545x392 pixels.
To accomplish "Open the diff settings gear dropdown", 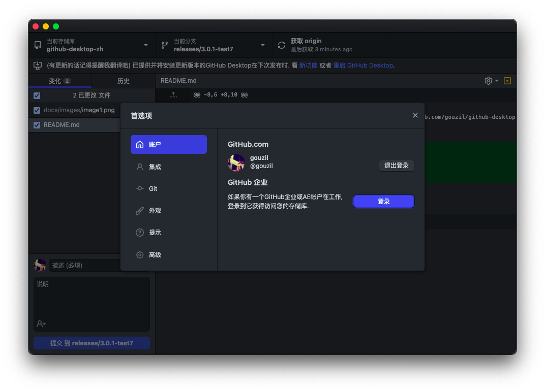I will pyautogui.click(x=491, y=81).
